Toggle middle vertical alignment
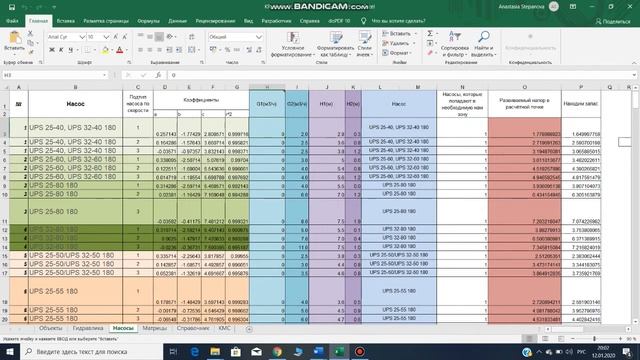 [x=150, y=37]
